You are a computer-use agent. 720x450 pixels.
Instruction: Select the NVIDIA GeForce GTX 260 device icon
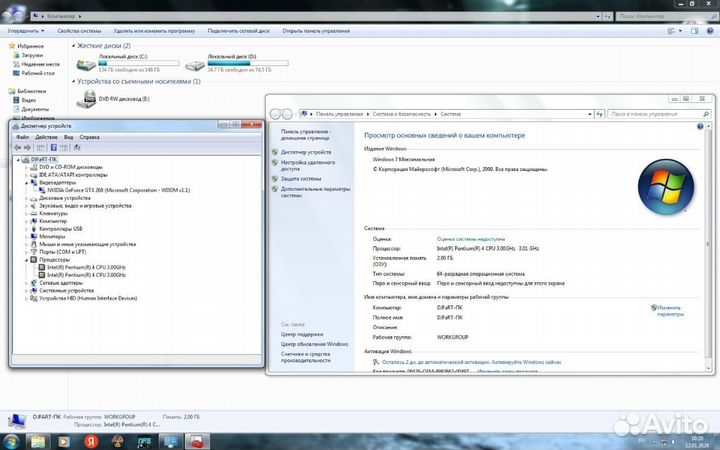point(43,190)
